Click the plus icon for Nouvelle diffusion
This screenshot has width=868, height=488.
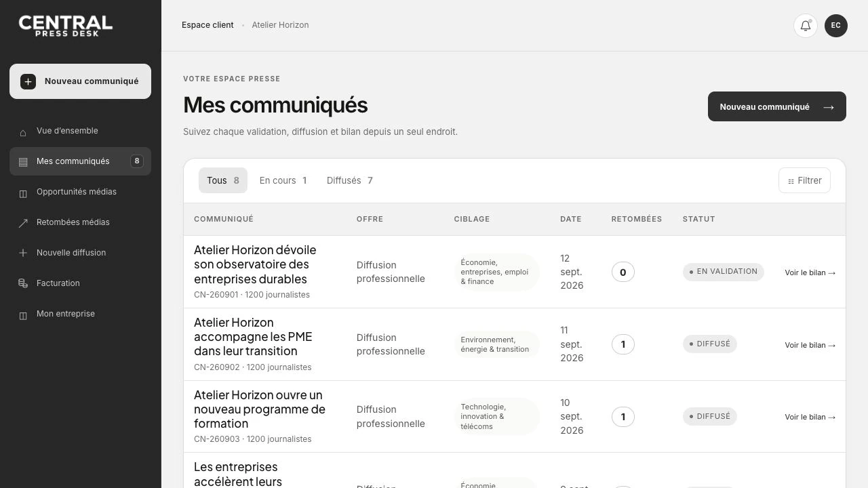(23, 253)
